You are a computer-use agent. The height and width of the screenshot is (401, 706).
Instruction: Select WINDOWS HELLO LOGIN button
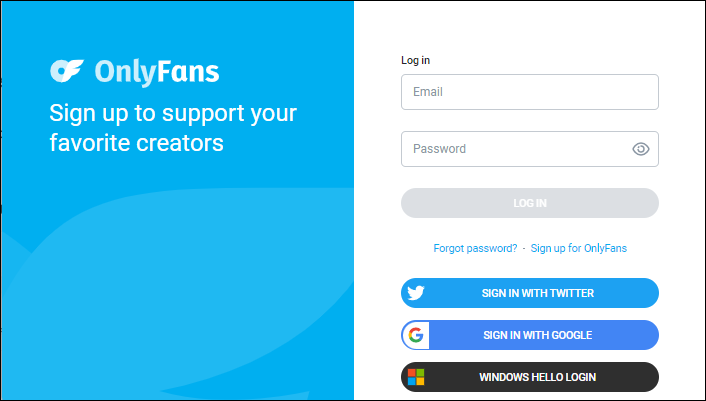pyautogui.click(x=530, y=377)
